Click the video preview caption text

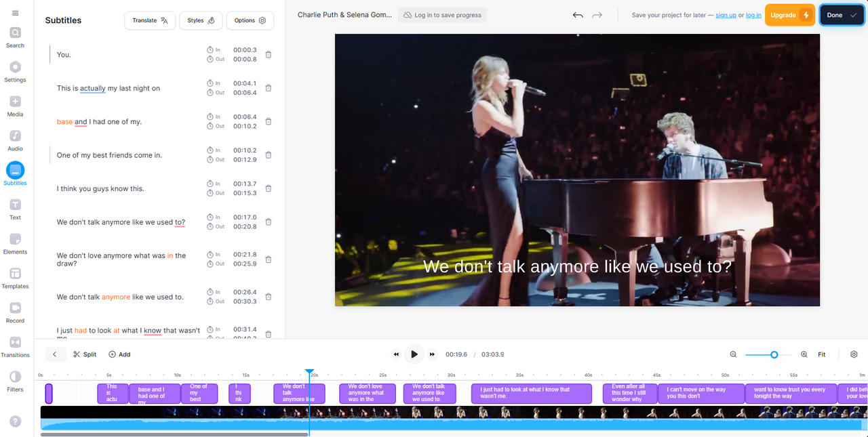click(x=577, y=266)
